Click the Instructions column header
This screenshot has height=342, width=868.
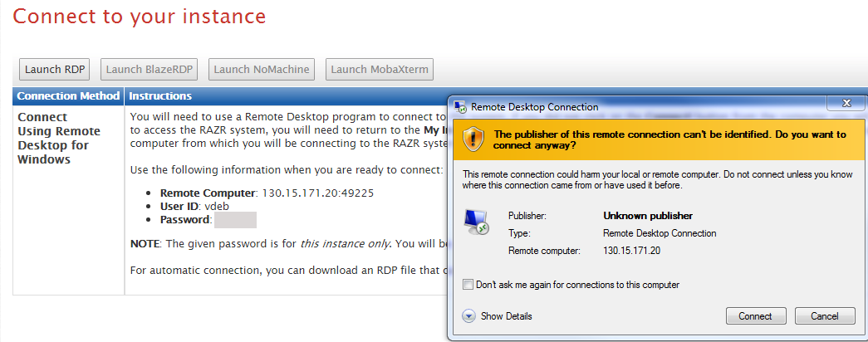click(160, 95)
